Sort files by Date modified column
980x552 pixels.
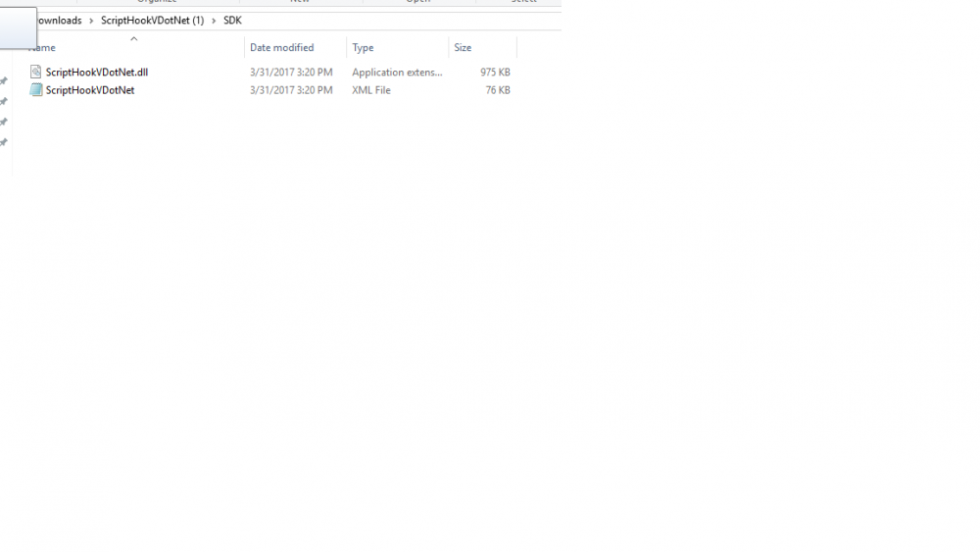(282, 47)
